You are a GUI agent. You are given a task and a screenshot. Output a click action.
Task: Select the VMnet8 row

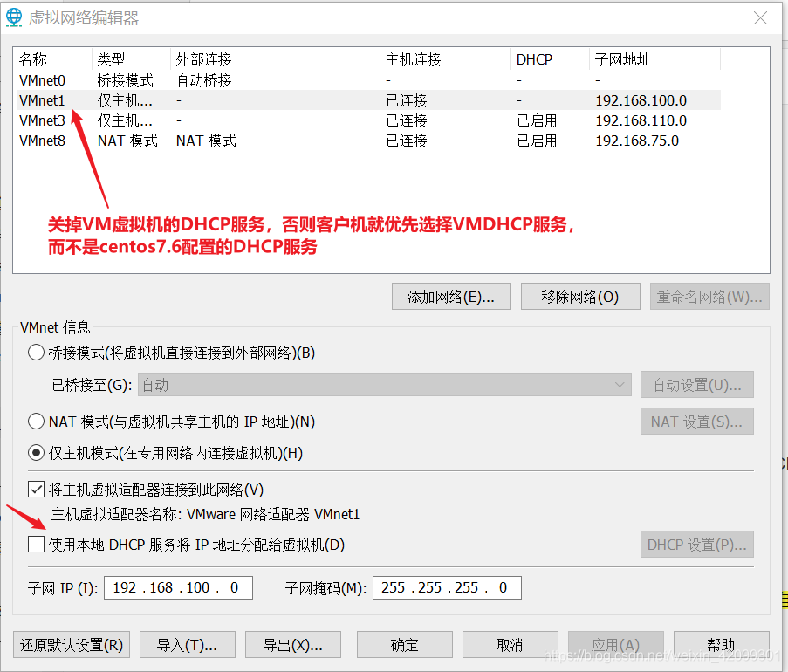(369, 141)
